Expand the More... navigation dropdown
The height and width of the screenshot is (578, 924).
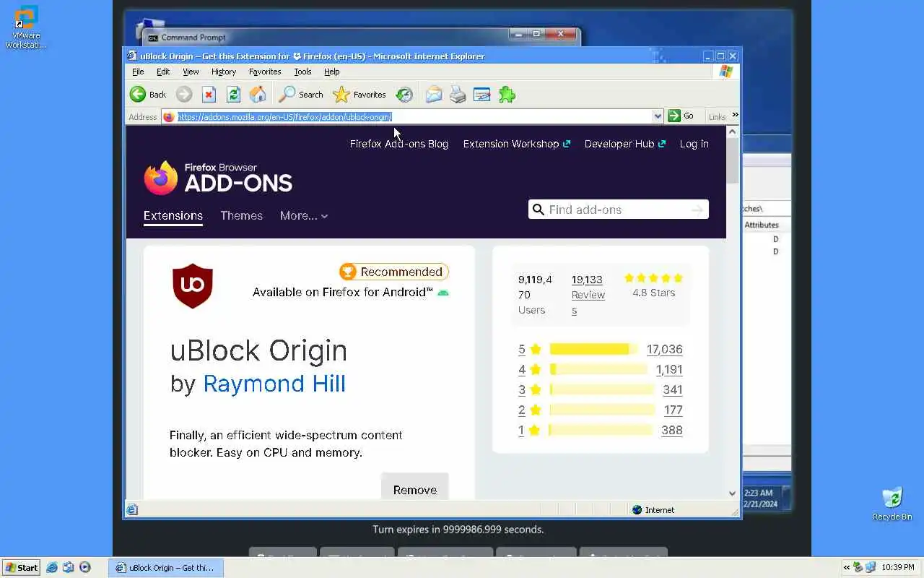point(304,215)
